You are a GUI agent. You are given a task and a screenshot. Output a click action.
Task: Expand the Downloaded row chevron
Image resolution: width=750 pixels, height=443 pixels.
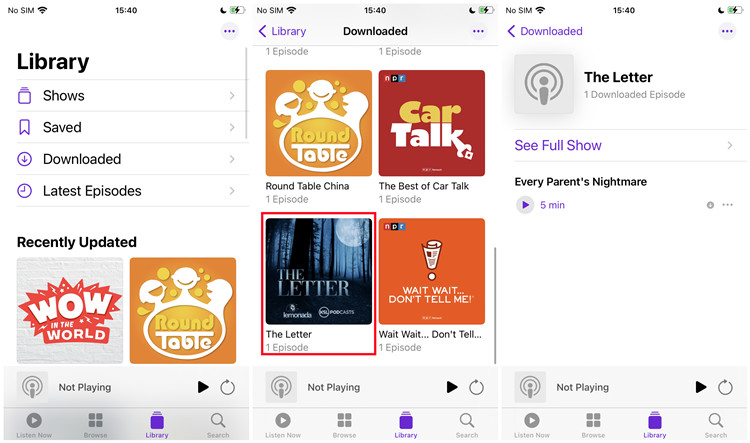(x=232, y=159)
